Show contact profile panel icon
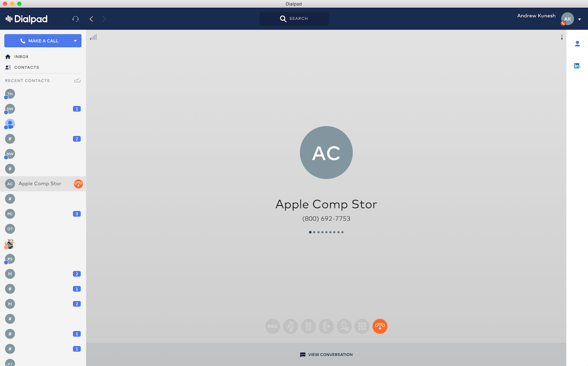Image resolution: width=588 pixels, height=366 pixels. (577, 44)
